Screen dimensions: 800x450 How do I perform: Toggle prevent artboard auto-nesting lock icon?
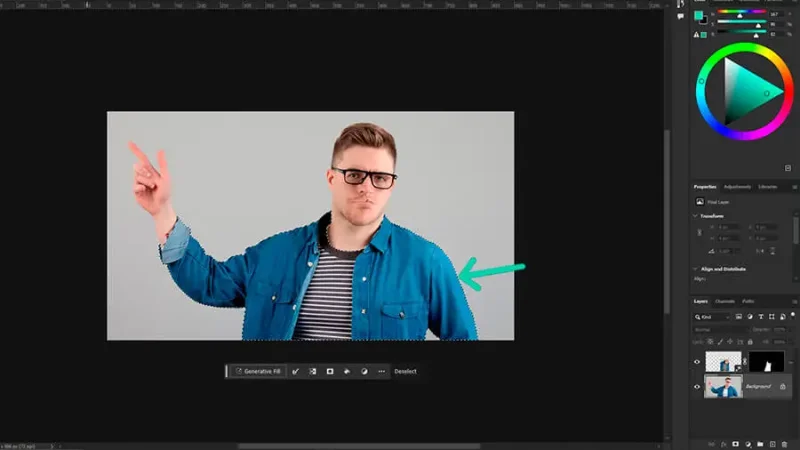point(740,342)
